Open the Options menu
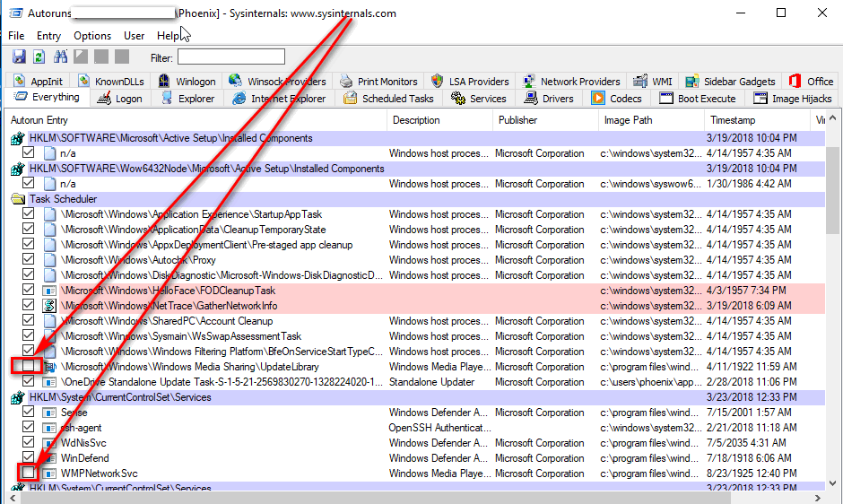The width and height of the screenshot is (843, 504). pos(92,36)
